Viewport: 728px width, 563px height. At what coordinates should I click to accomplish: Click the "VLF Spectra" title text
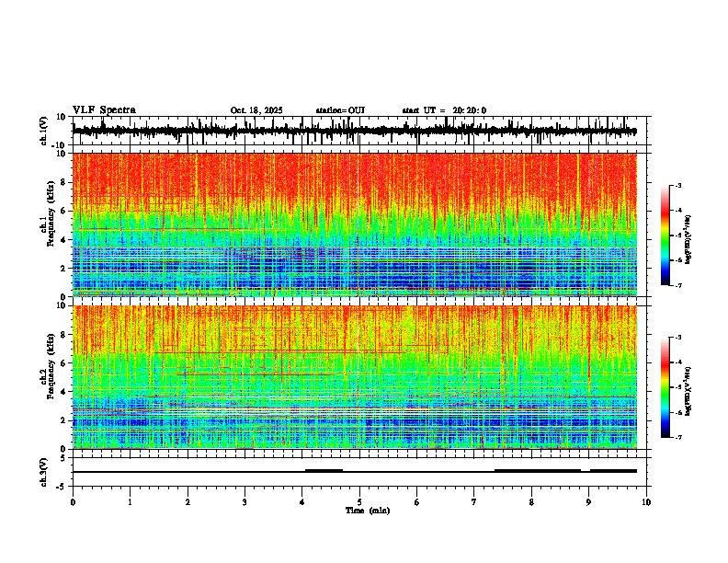[x=104, y=110]
